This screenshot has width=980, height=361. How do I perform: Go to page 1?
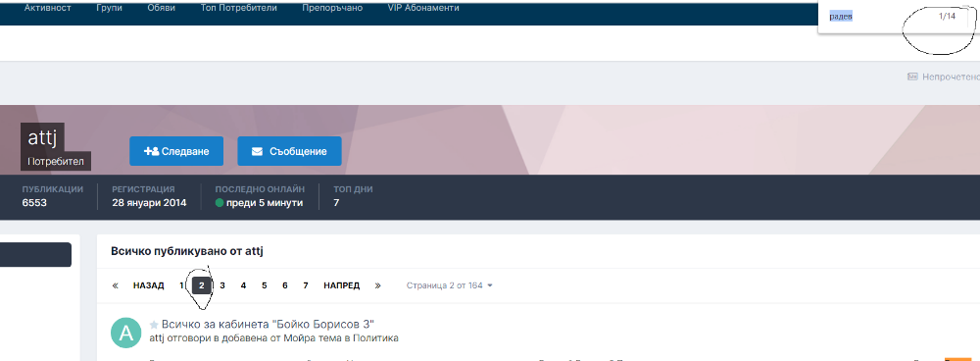click(182, 285)
